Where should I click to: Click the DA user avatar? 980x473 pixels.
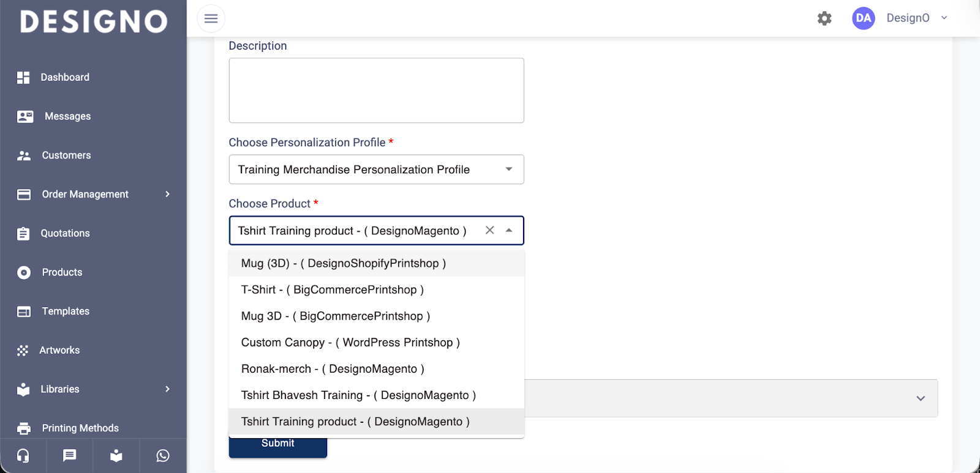863,18
